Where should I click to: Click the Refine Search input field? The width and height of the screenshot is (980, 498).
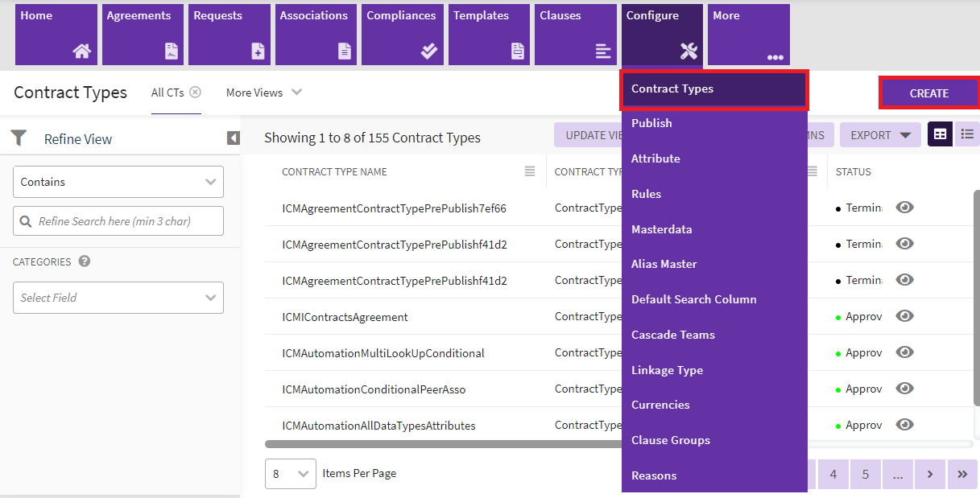(x=118, y=221)
